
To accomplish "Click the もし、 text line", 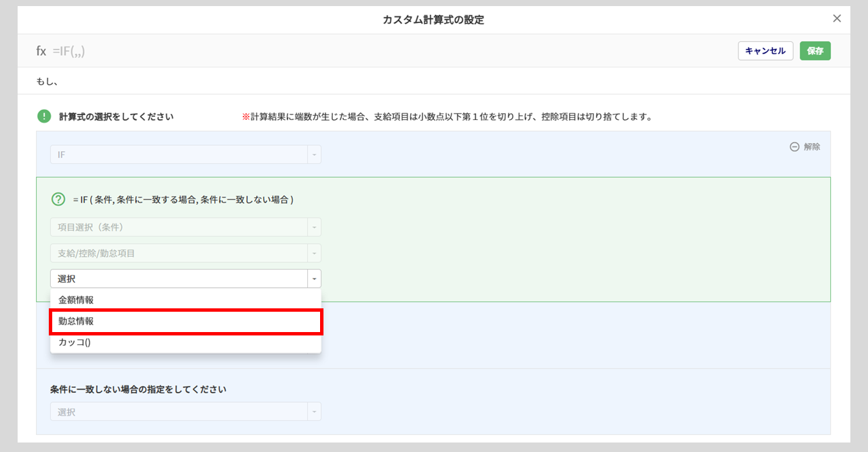I will [x=47, y=81].
